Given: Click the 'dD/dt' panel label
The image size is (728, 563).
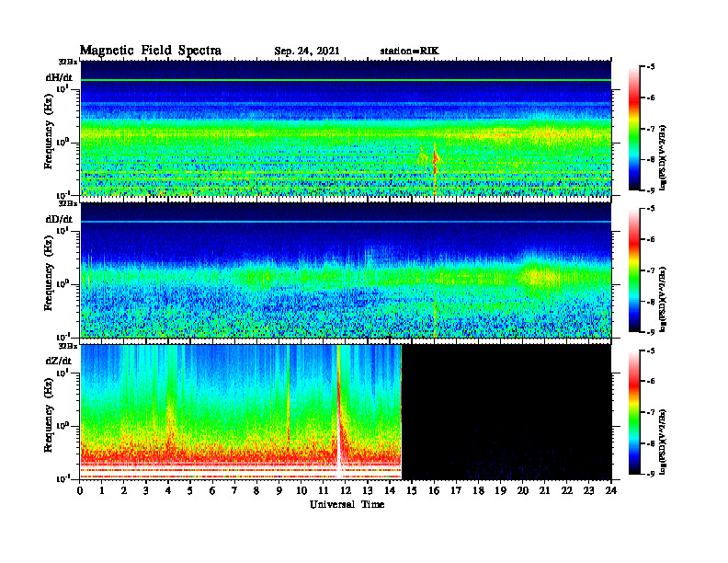Looking at the screenshot, I should pyautogui.click(x=59, y=219).
